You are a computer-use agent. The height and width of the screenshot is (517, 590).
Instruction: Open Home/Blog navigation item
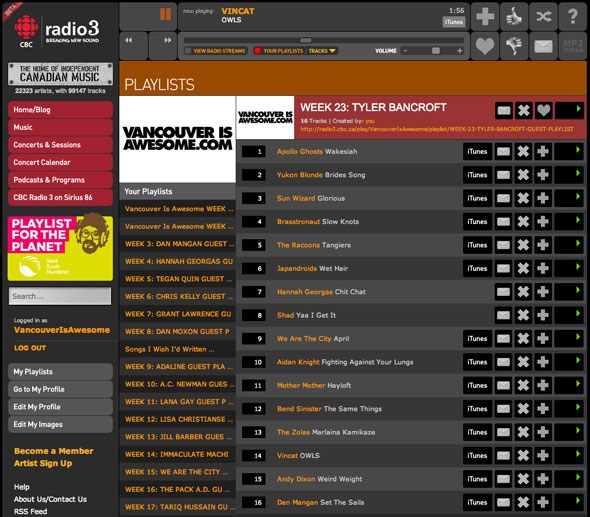point(60,110)
